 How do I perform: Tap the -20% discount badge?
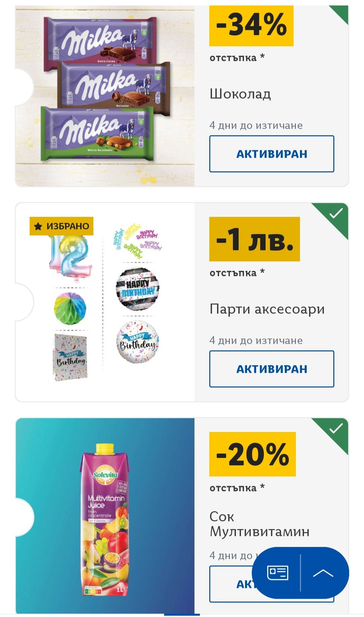point(252,454)
